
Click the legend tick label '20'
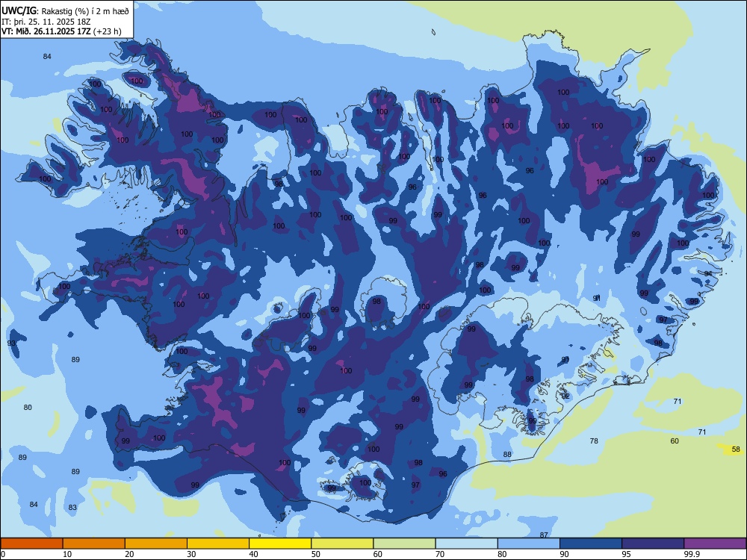point(129,554)
